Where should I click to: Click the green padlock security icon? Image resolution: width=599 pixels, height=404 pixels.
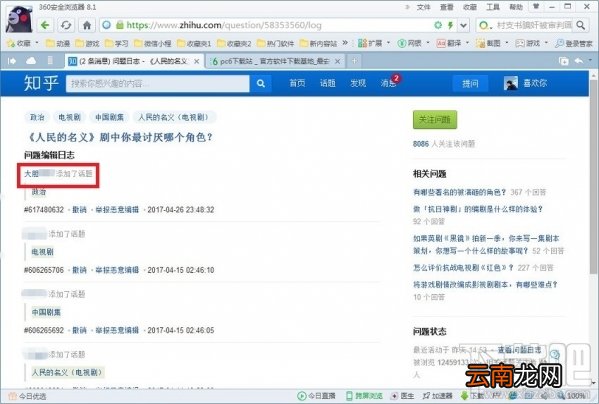(x=120, y=25)
